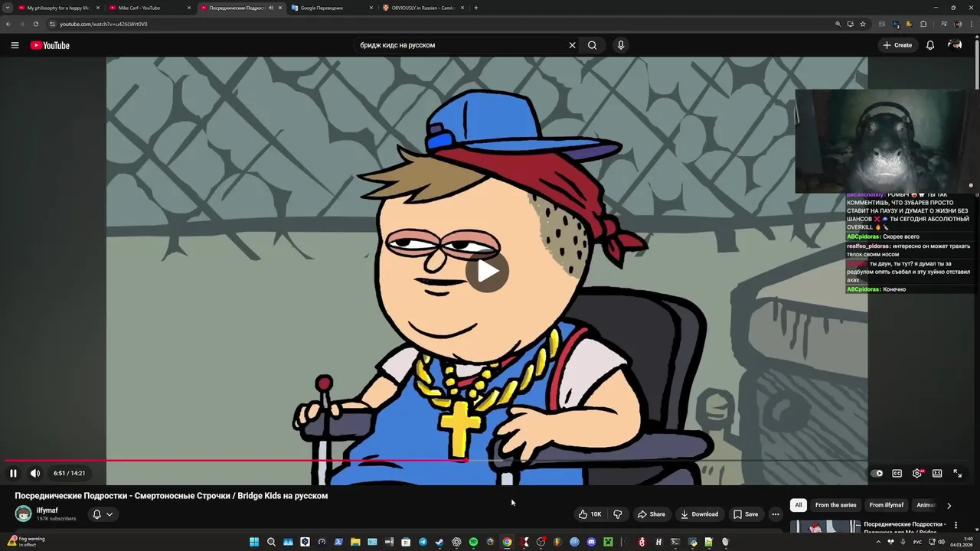Open more actions three-dot menu
This screenshot has width=980, height=551.
(776, 514)
